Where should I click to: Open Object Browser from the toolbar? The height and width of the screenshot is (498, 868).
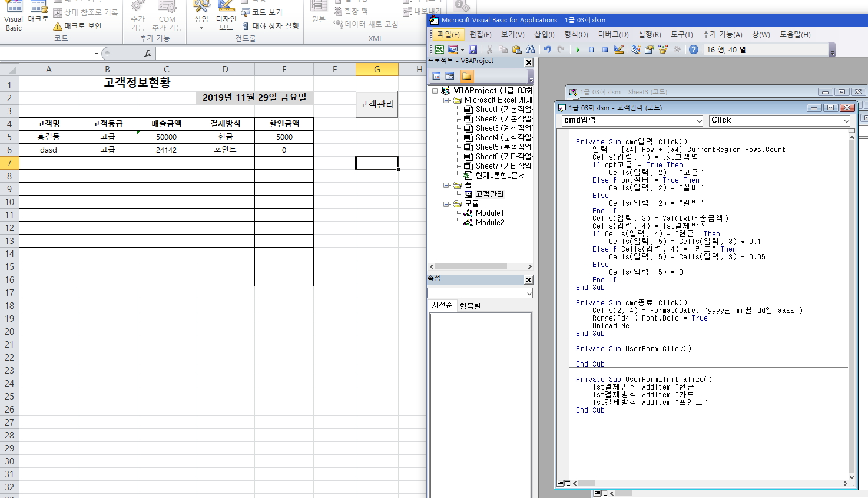663,50
